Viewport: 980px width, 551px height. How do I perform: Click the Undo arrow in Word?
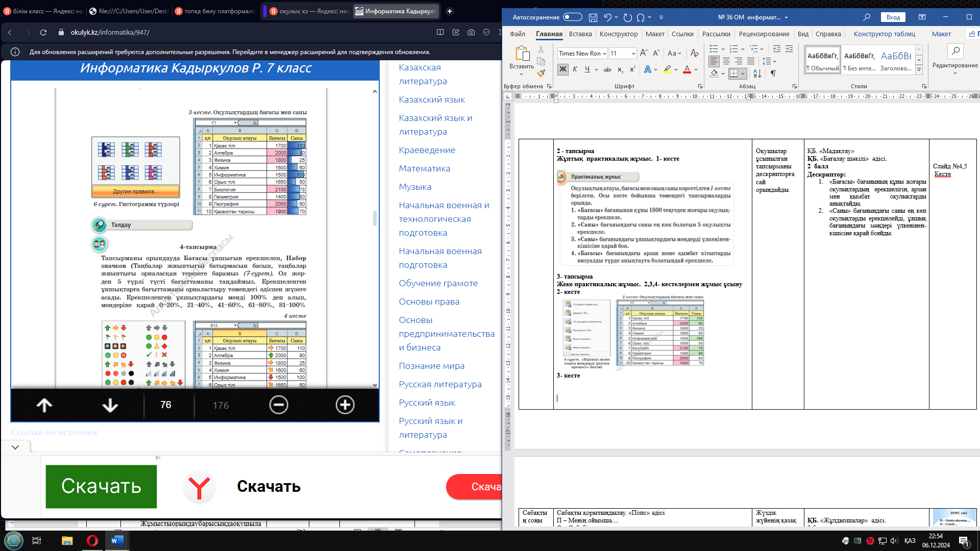pos(607,17)
